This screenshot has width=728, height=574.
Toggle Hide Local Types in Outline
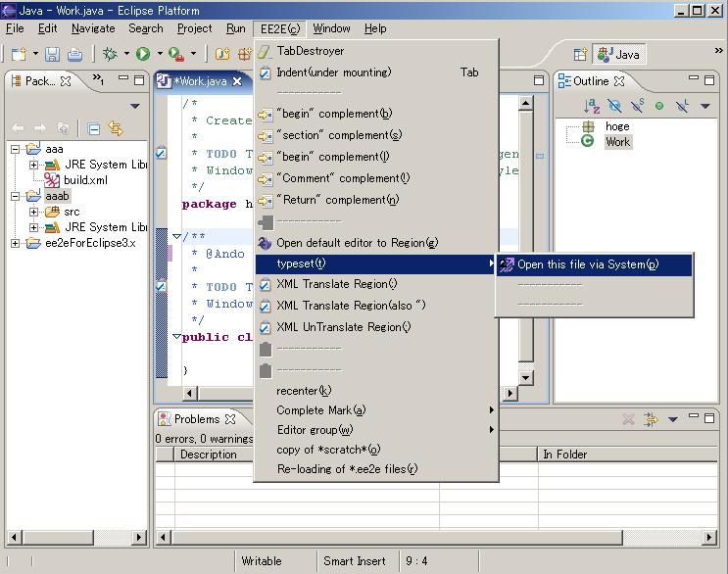682,106
